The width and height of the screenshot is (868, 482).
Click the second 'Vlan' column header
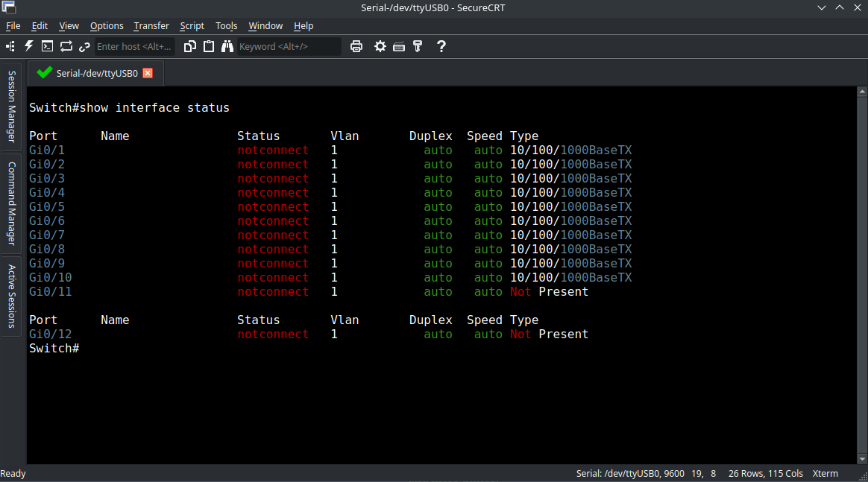[345, 320]
